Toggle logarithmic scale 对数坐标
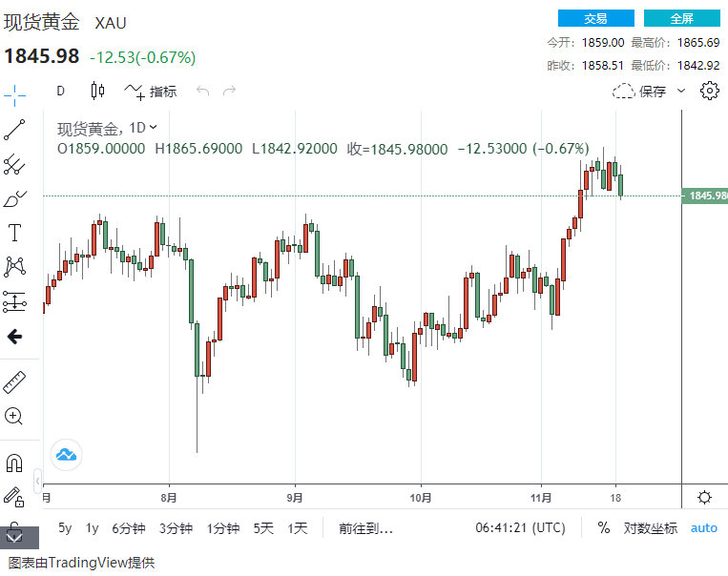The width and height of the screenshot is (728, 576). 651,527
